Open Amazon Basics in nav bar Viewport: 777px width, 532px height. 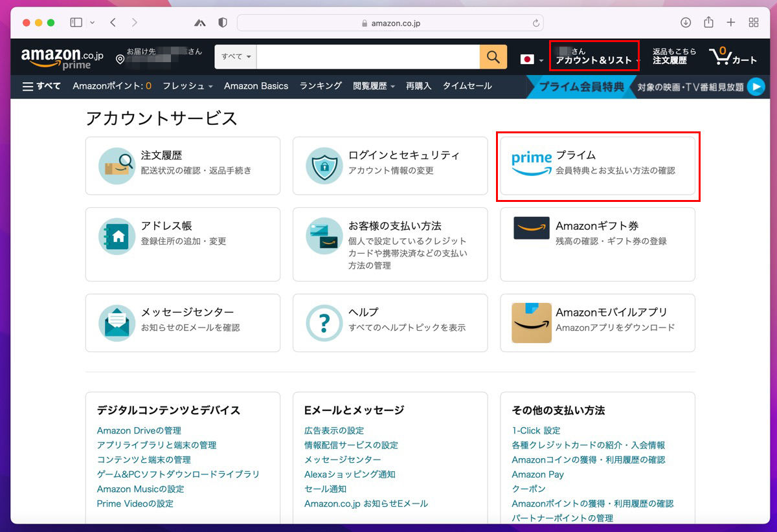(256, 86)
